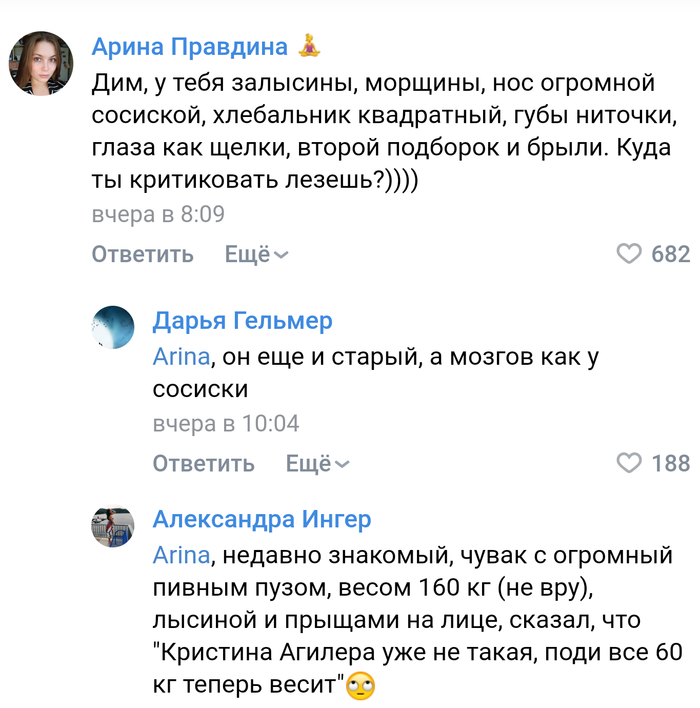Click the 682 likes count
This screenshot has width=700, height=708.
coord(670,255)
